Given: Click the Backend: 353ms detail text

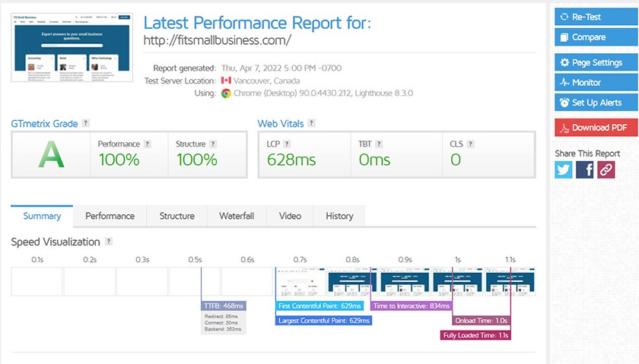Looking at the screenshot, I should click(223, 329).
